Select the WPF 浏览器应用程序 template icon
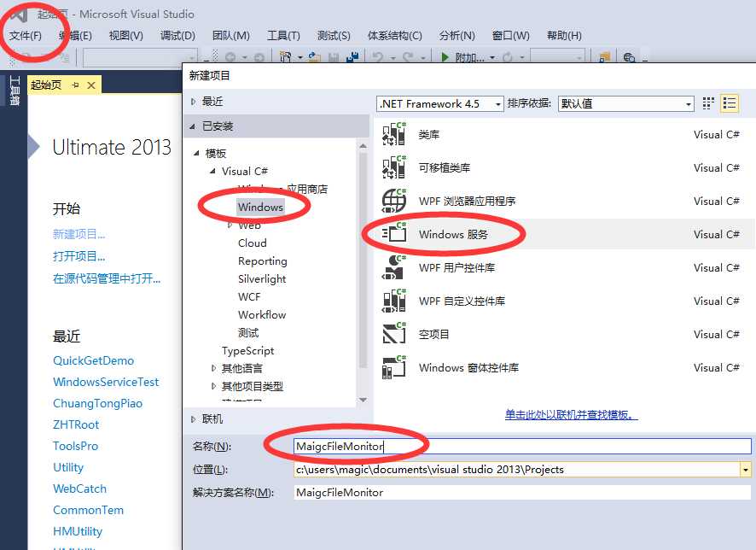 pyautogui.click(x=394, y=201)
